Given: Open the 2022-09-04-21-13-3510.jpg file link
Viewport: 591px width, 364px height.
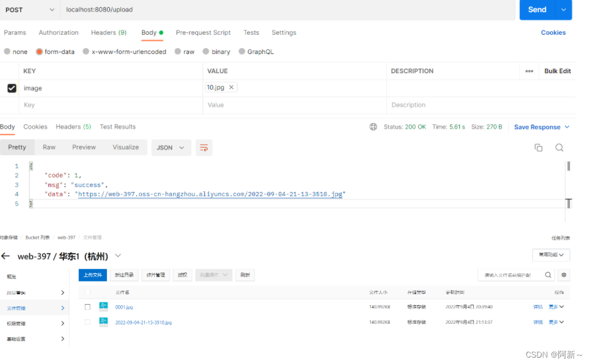Looking at the screenshot, I should click(x=144, y=323).
